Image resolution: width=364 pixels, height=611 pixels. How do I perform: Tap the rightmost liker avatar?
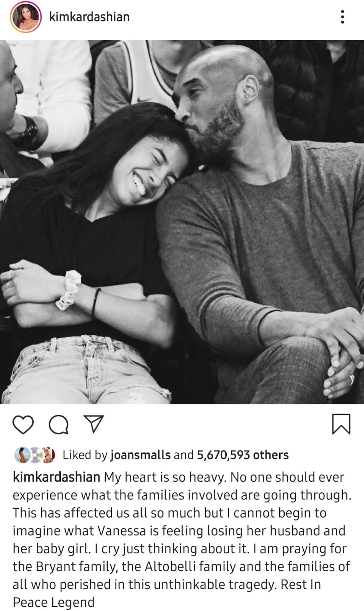coord(49,455)
